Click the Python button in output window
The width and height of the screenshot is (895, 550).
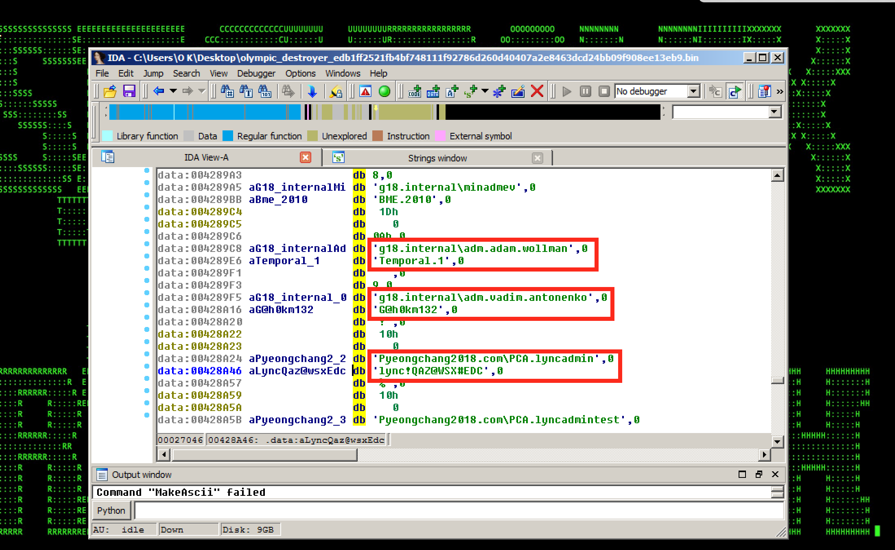point(111,511)
